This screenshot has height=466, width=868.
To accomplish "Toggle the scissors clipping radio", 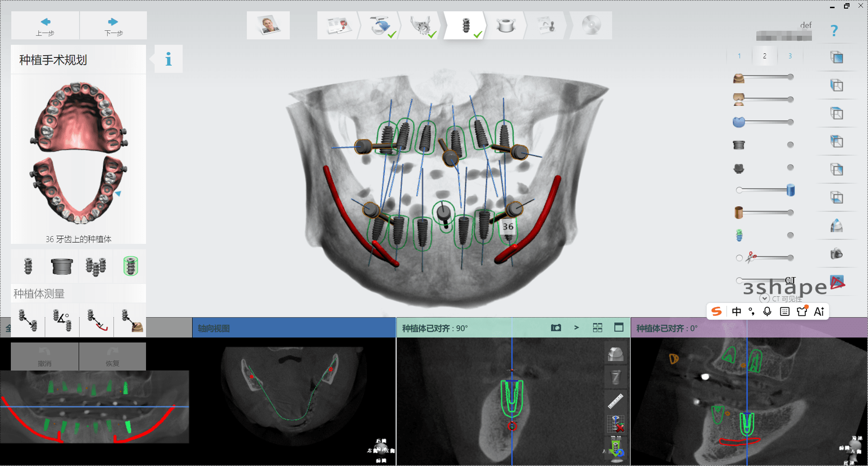I will tap(739, 258).
